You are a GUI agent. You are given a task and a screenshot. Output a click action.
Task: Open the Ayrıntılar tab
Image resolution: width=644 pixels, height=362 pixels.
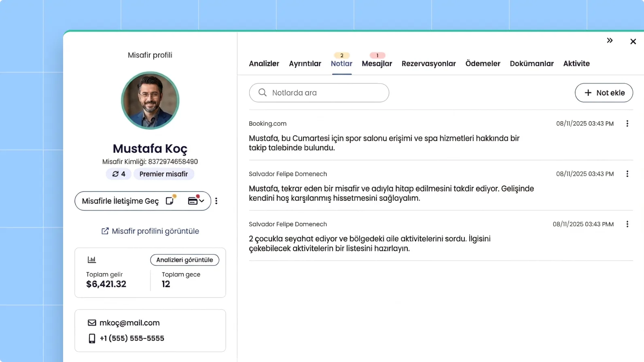pyautogui.click(x=305, y=63)
